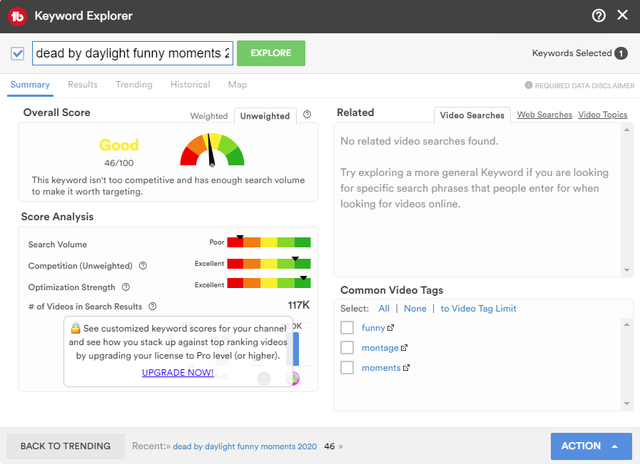Switch to the Map tab
The width and height of the screenshot is (640, 464).
238,84
